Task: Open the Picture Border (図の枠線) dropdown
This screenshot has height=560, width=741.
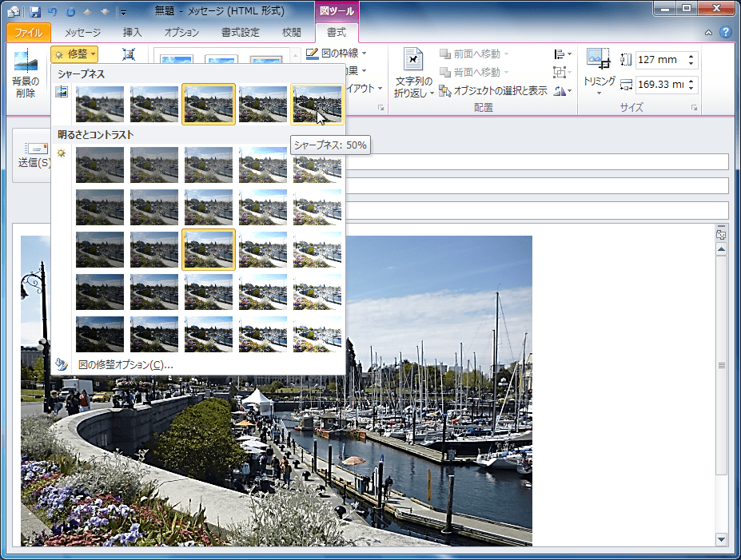Action: pyautogui.click(x=337, y=54)
